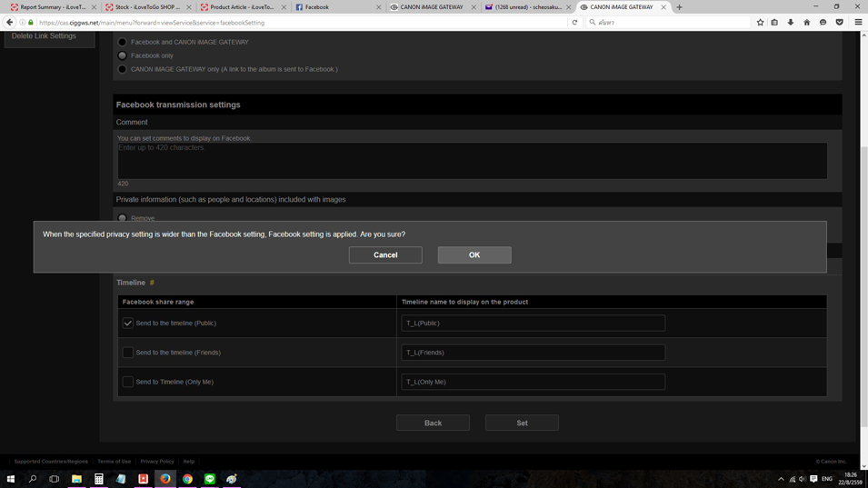Open Calculator from the taskbar

[x=98, y=479]
